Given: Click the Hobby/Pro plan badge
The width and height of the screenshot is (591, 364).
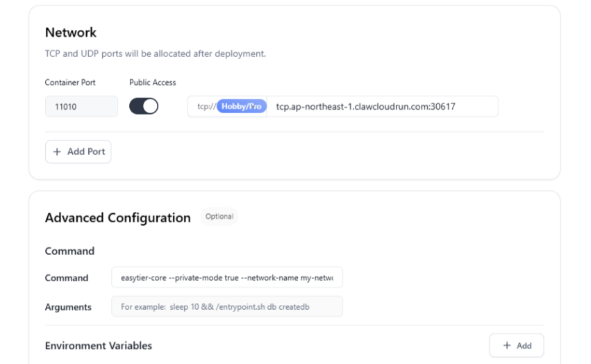Looking at the screenshot, I should (x=242, y=106).
